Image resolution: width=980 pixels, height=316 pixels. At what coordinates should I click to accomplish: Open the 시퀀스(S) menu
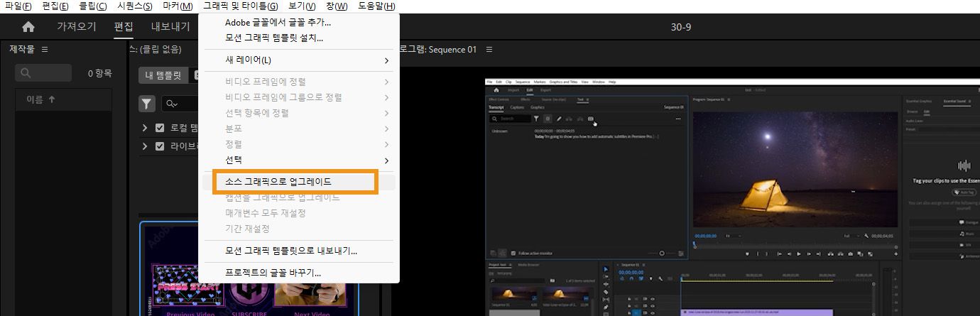point(135,6)
